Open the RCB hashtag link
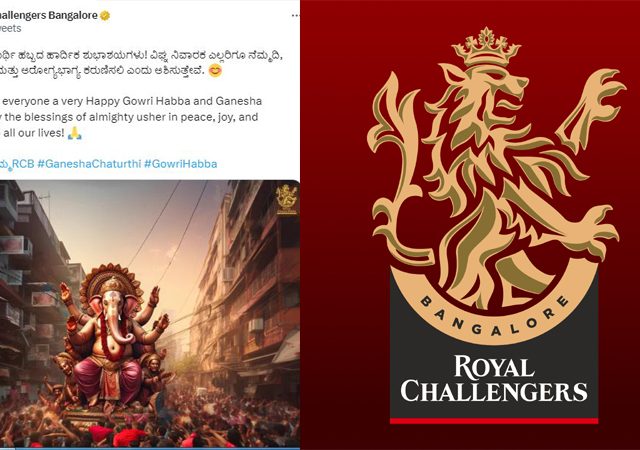Viewport: 640px width, 450px height. click(x=17, y=164)
